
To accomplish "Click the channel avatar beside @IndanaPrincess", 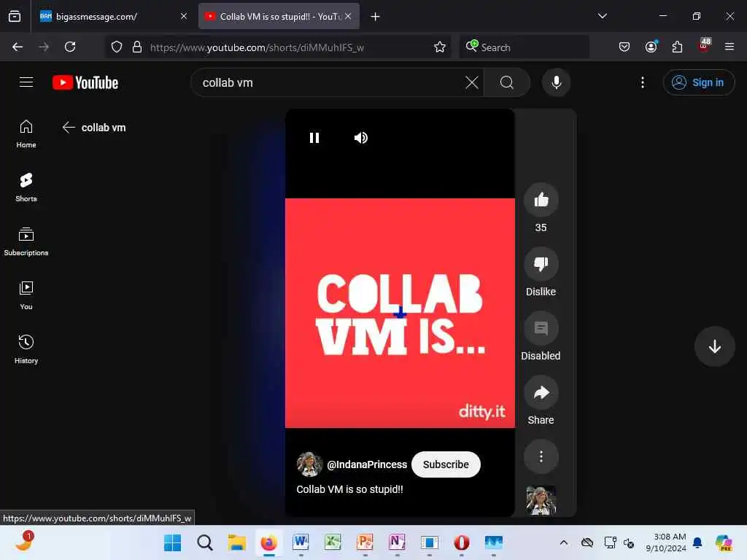I will (309, 464).
